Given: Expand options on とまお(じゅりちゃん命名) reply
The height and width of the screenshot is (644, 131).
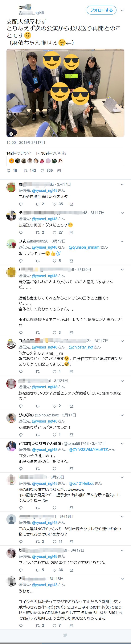Looking at the screenshot, I should pos(122,444).
